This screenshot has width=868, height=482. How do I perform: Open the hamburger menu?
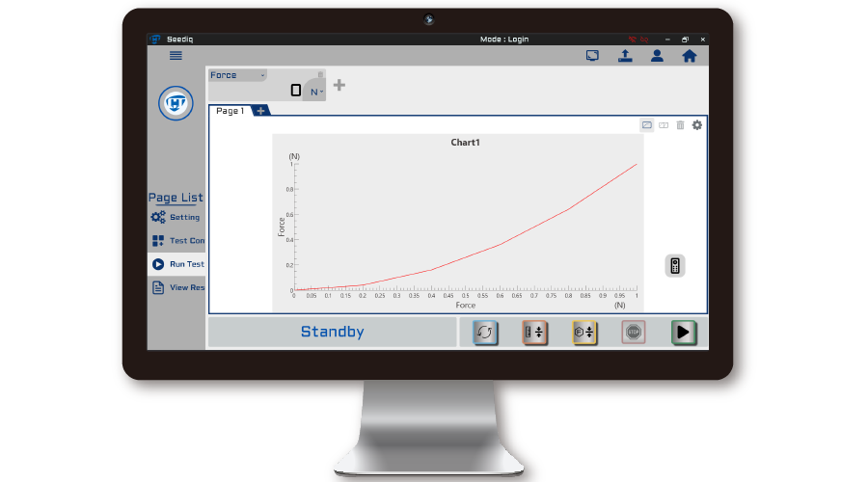176,56
